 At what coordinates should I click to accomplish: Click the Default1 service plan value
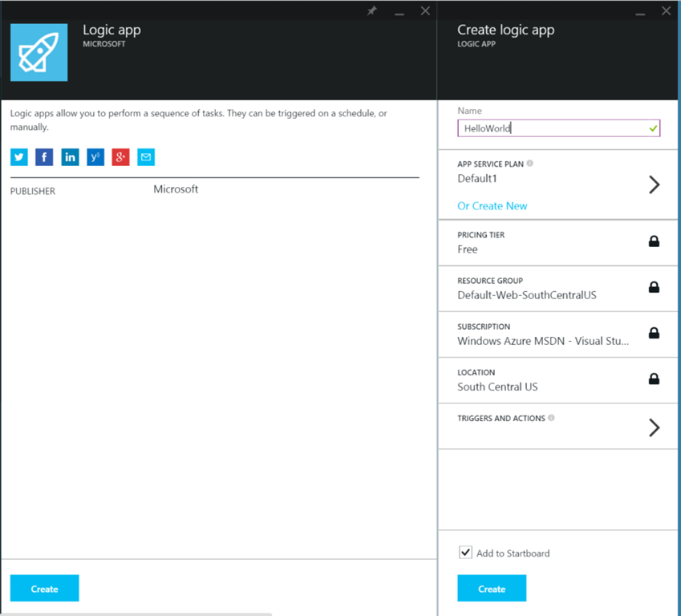click(x=477, y=179)
